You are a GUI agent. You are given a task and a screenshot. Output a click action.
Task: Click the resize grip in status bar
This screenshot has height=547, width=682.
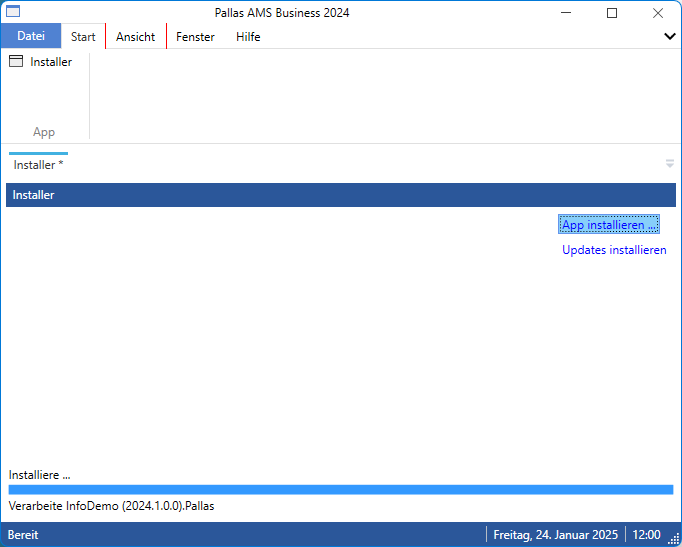[x=673, y=538]
